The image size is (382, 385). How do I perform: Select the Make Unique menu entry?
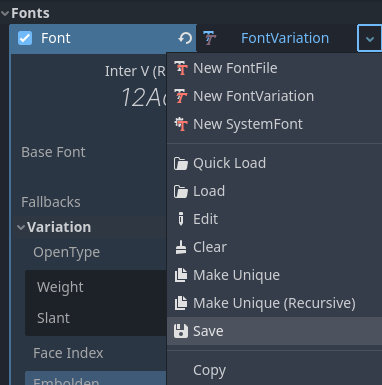click(274, 275)
